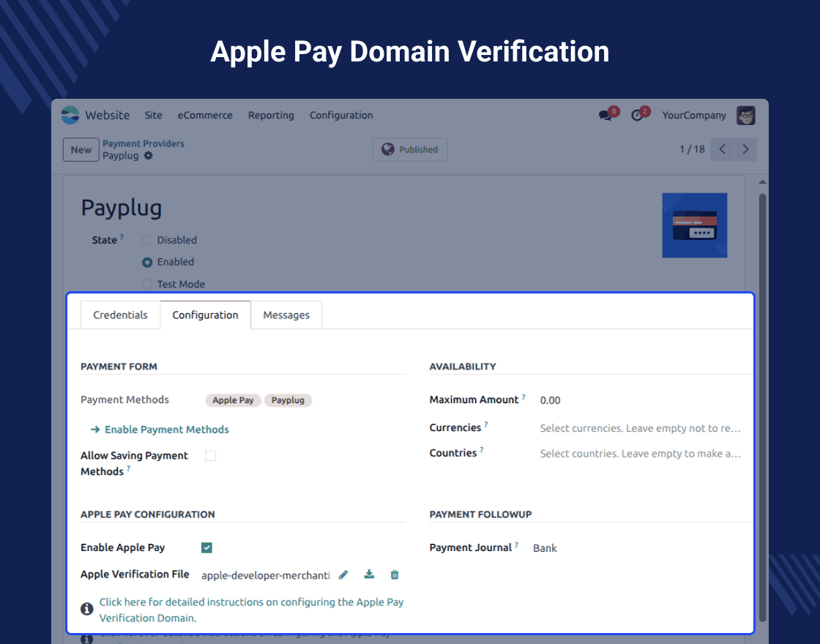820x644 pixels.
Task: Show help tooltip for Currencies
Action: click(x=486, y=424)
